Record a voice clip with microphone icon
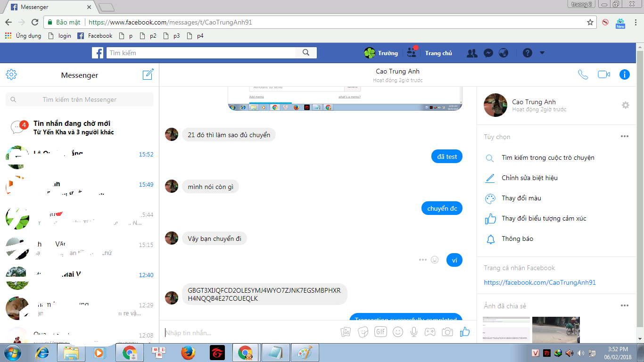The width and height of the screenshot is (644, 362). click(x=414, y=332)
